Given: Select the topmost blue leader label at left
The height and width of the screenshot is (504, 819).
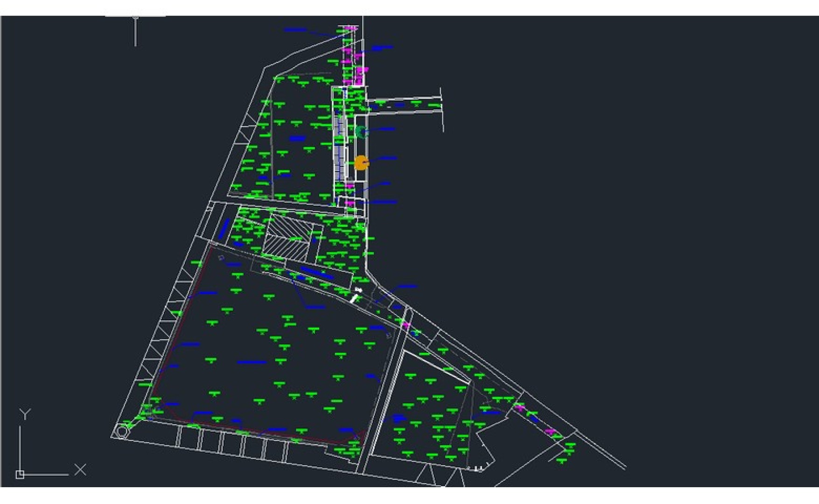Looking at the screenshot, I should click(x=295, y=30).
